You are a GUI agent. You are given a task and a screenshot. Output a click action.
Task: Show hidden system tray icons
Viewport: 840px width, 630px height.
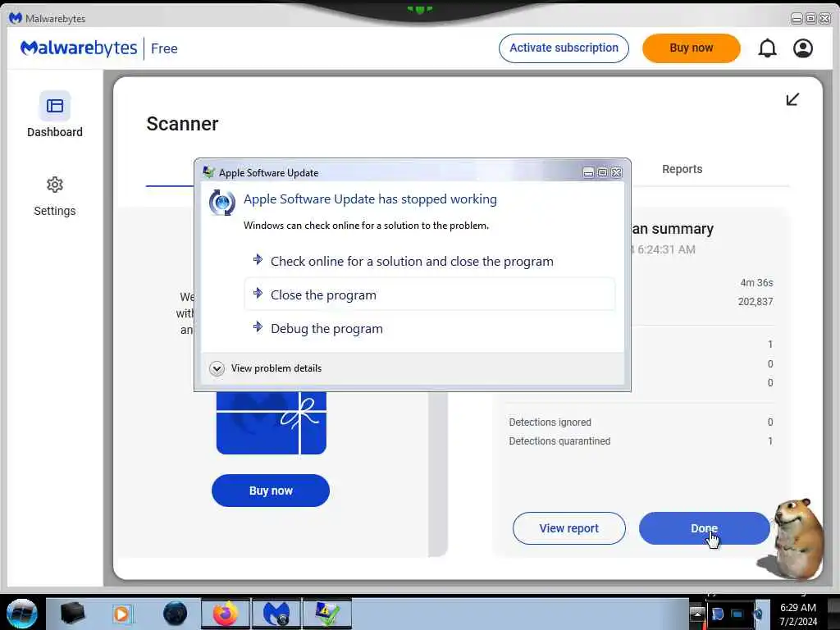point(697,614)
